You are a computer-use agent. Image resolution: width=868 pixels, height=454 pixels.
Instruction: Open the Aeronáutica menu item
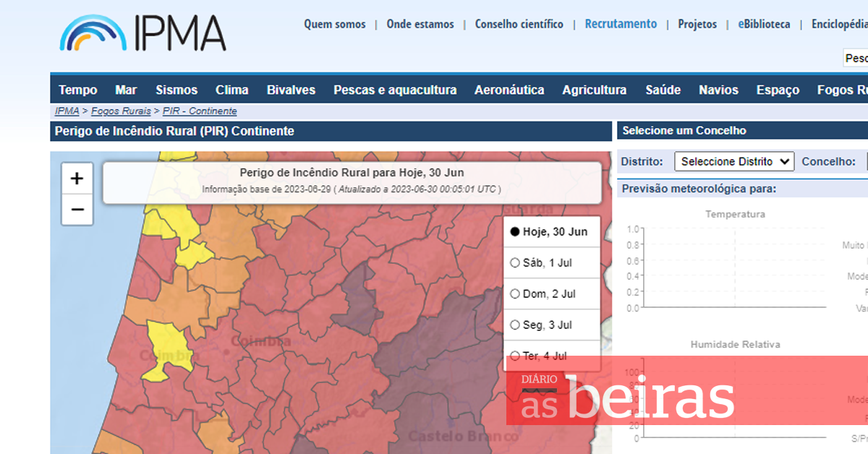click(x=509, y=90)
